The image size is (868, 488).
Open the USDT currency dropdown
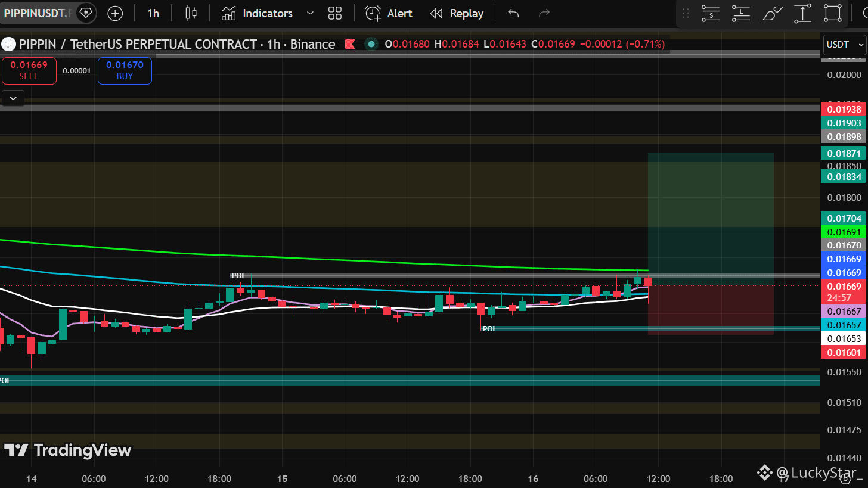coord(844,44)
